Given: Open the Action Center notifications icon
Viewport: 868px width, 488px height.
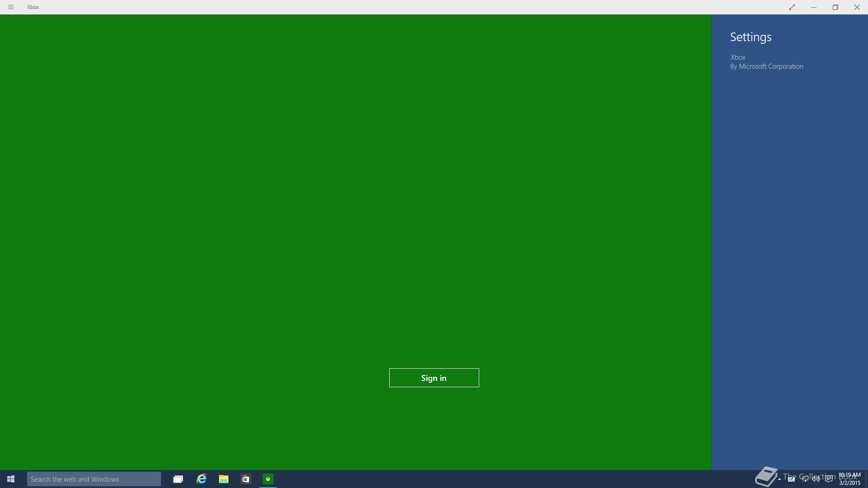Looking at the screenshot, I should click(x=829, y=479).
